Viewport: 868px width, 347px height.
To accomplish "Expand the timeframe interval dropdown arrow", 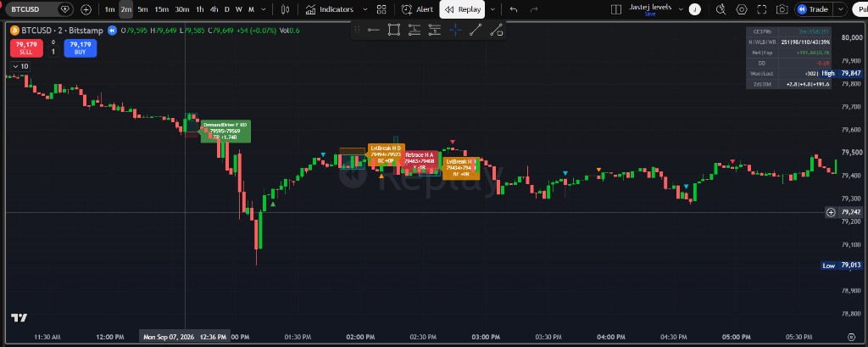I will point(264,9).
